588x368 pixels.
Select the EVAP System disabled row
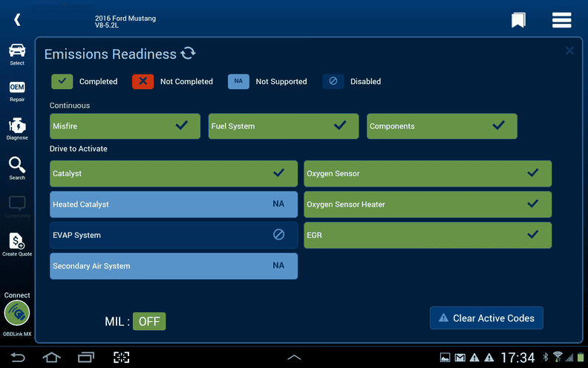tap(174, 235)
